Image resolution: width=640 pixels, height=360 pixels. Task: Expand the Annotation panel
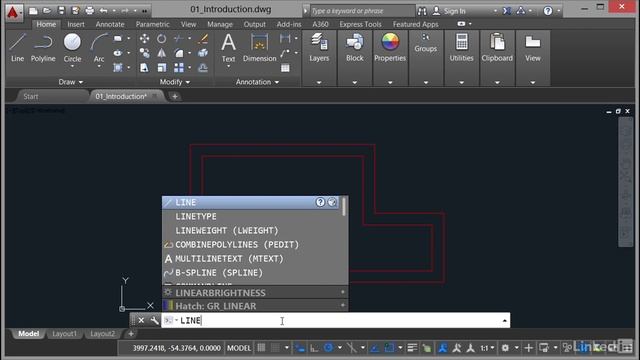pyautogui.click(x=258, y=82)
